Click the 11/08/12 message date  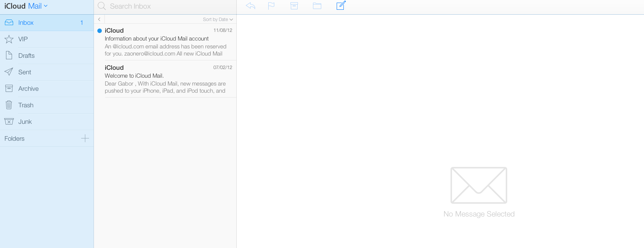pos(223,30)
